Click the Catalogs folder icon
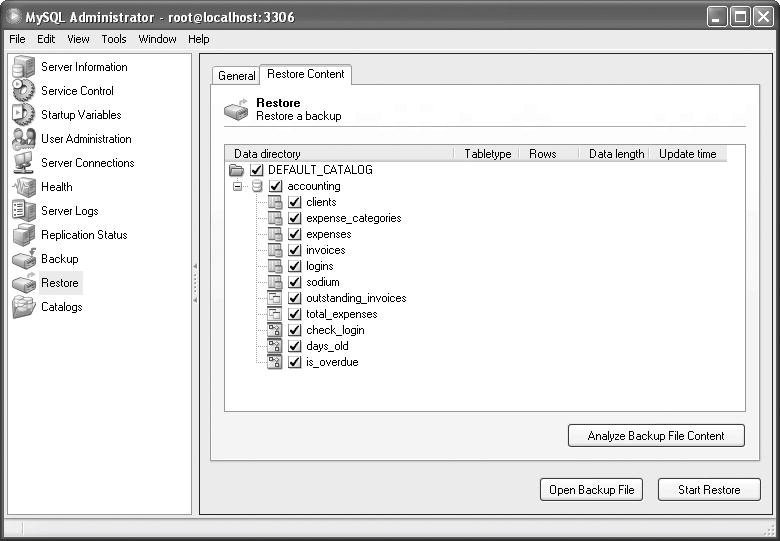The height and width of the screenshot is (541, 780). pos(23,307)
